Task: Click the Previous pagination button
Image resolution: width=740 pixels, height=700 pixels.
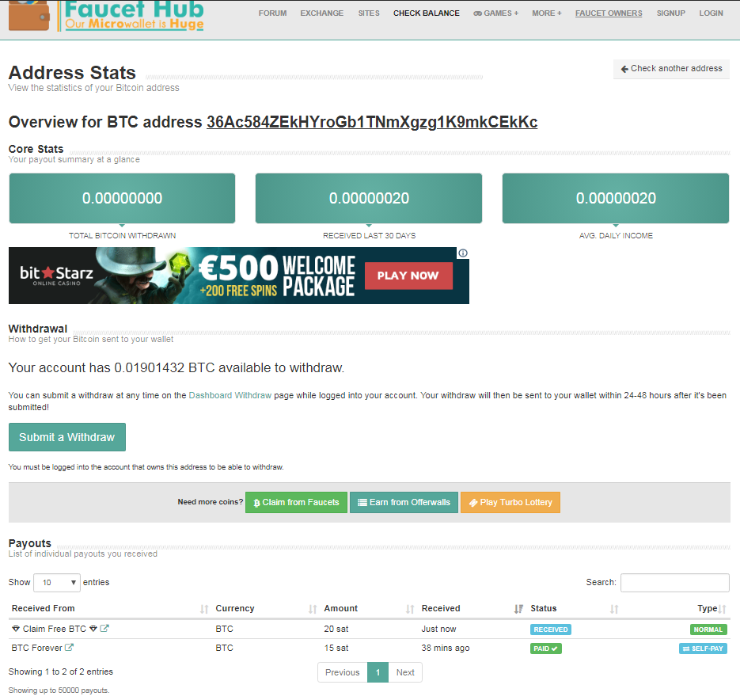Action: [342, 672]
